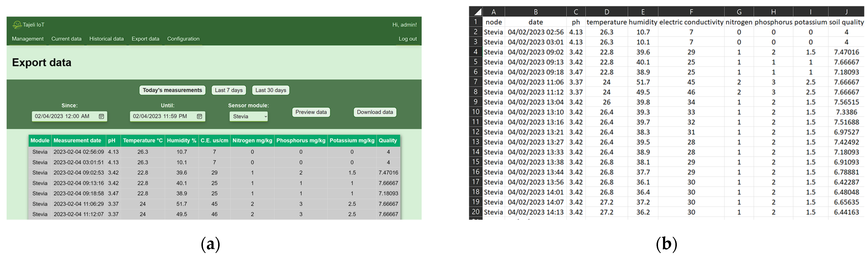
Task: Open calendar picker in Since field
Action: [x=101, y=116]
